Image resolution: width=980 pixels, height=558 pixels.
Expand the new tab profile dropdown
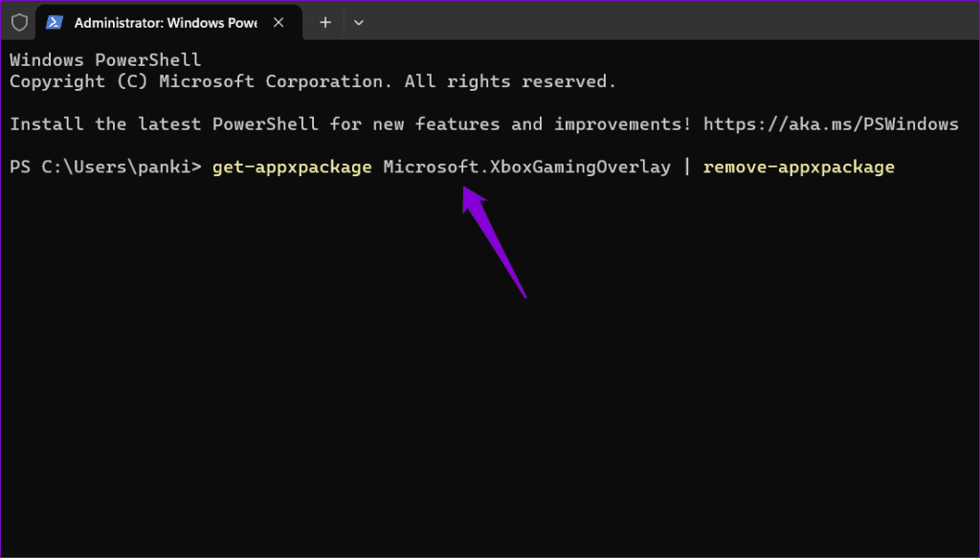(x=359, y=22)
